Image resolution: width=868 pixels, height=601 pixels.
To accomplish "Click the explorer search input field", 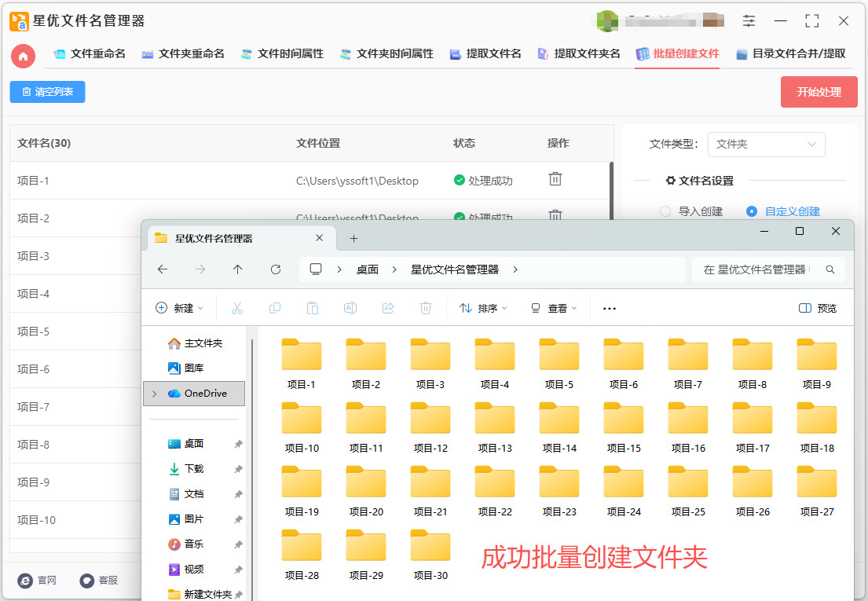I will [x=756, y=269].
